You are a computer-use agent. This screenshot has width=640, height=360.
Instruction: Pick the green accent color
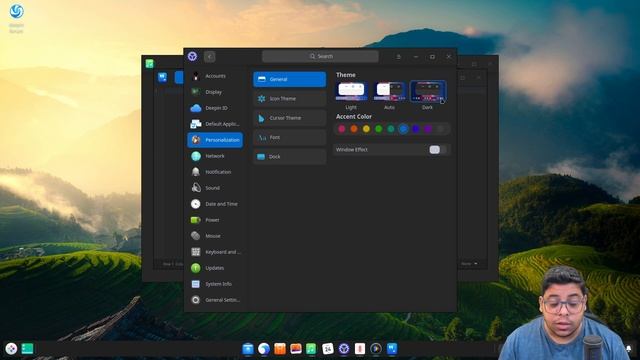point(378,129)
